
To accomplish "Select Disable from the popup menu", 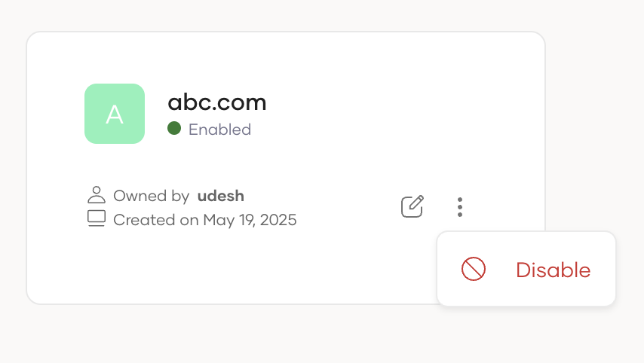I will [526, 269].
